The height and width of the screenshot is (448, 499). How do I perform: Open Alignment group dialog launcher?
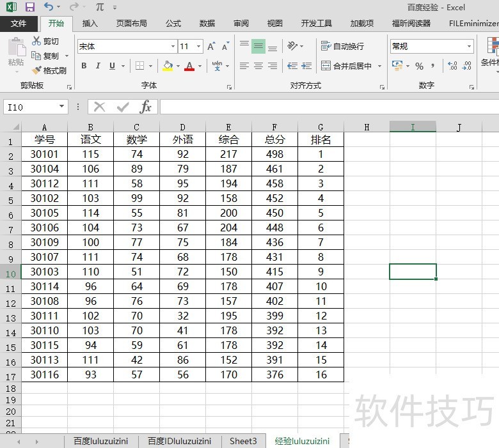[x=382, y=87]
